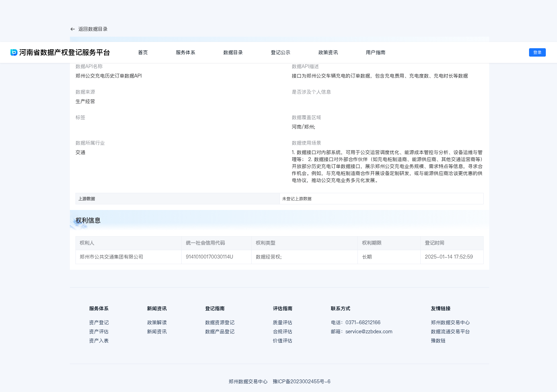The image size is (557, 392).
Task: Visit 郑州数据交易中心 under 友情链接
Action: 450,322
